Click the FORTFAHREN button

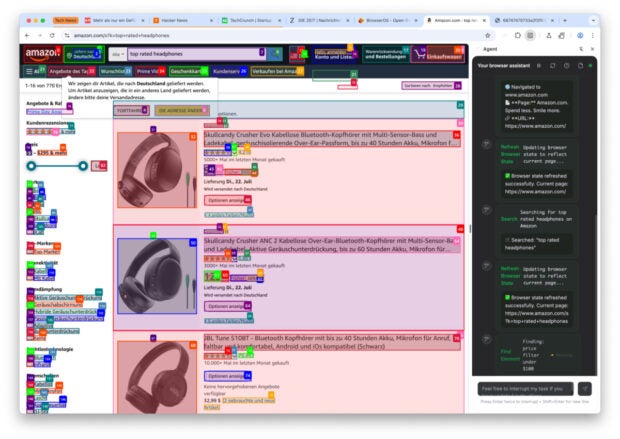(x=129, y=111)
